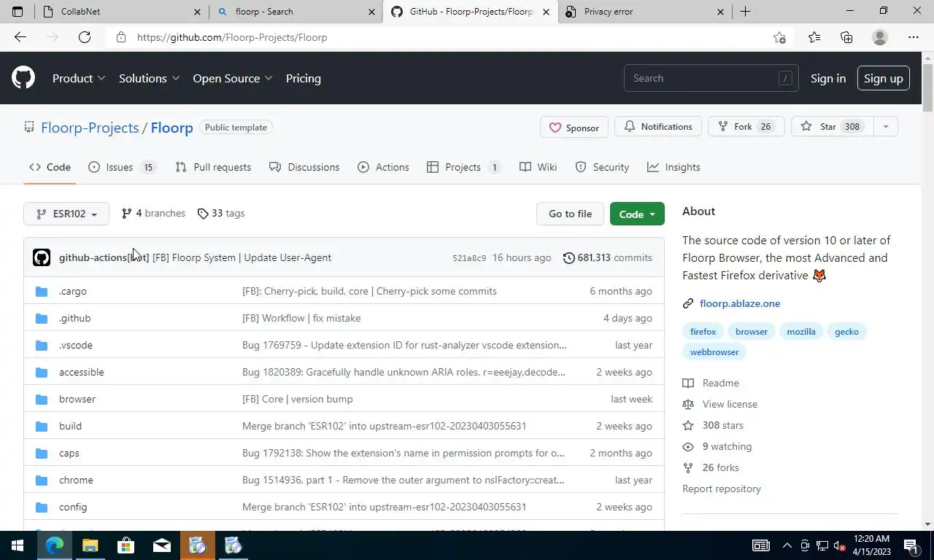This screenshot has height=560, width=934.
Task: Switch to the Insights tab
Action: tap(674, 167)
